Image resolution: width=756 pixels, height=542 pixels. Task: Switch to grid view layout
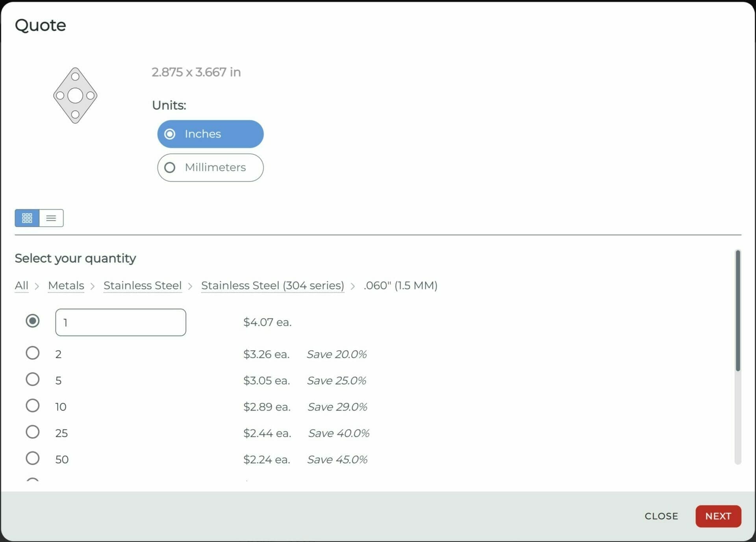click(26, 218)
